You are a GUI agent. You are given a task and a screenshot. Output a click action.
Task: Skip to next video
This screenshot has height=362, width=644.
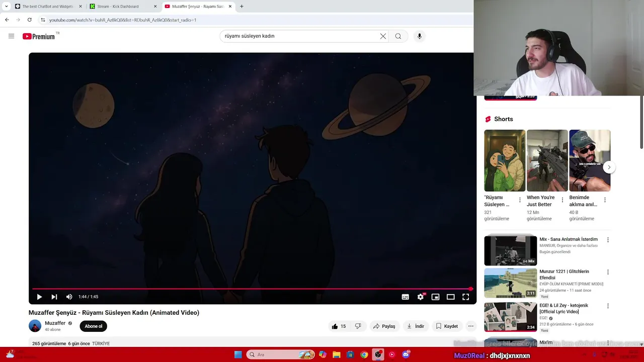54,297
